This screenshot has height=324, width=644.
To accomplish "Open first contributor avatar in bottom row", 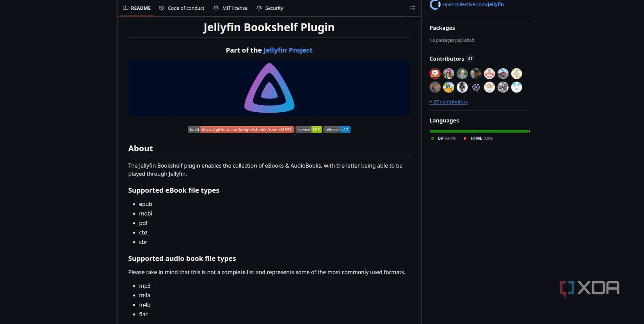I will point(435,87).
